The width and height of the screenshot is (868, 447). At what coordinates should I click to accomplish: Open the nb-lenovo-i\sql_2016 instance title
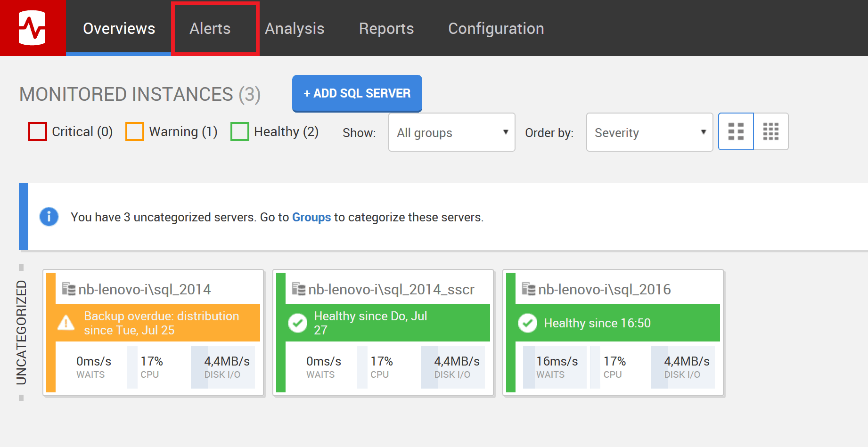(x=605, y=289)
